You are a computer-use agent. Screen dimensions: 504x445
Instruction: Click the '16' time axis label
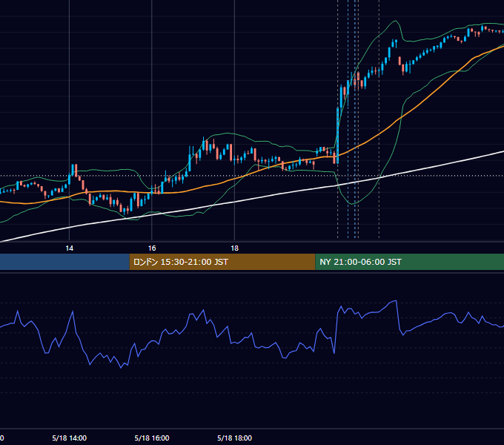(152, 248)
